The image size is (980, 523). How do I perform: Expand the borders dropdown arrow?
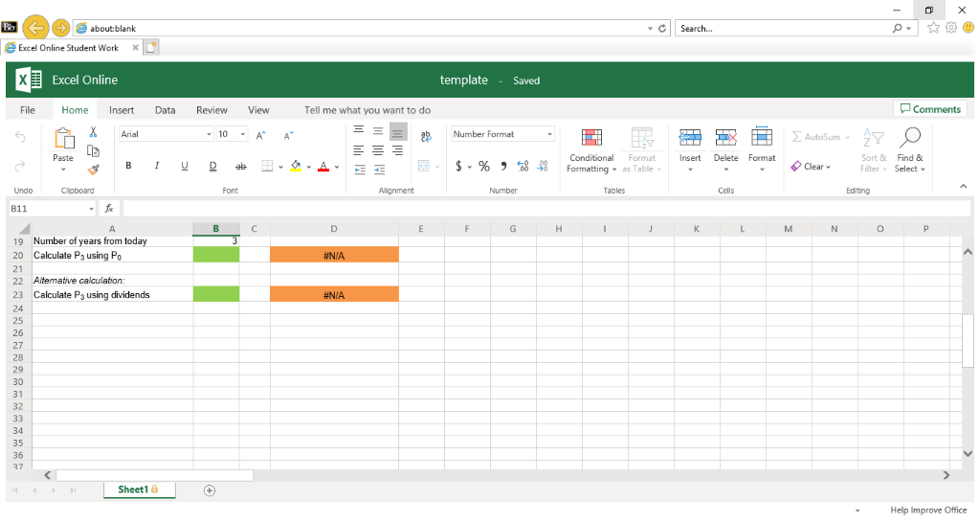point(280,167)
